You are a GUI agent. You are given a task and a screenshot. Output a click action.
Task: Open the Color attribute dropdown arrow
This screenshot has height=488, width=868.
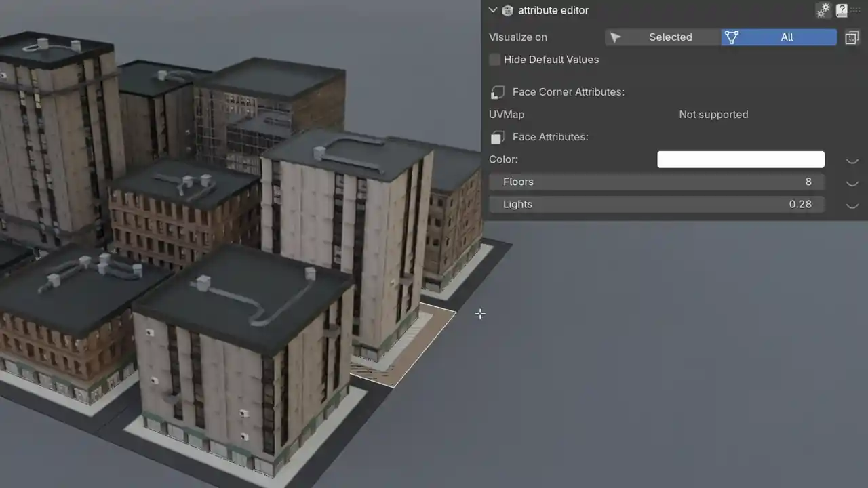(x=852, y=160)
